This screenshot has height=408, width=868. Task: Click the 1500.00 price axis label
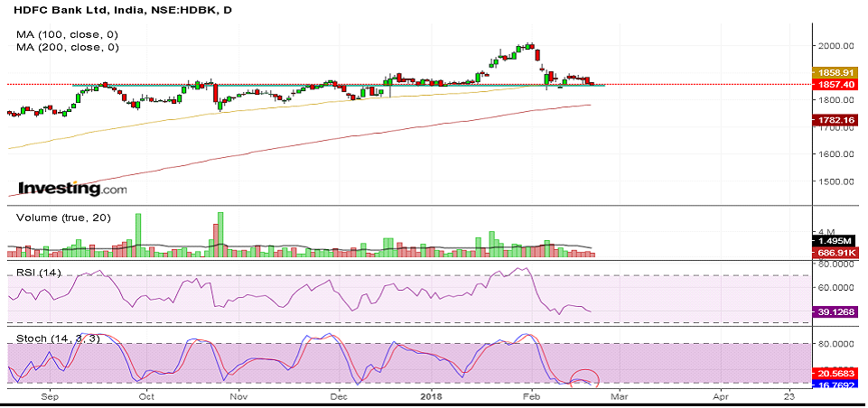coord(835,181)
